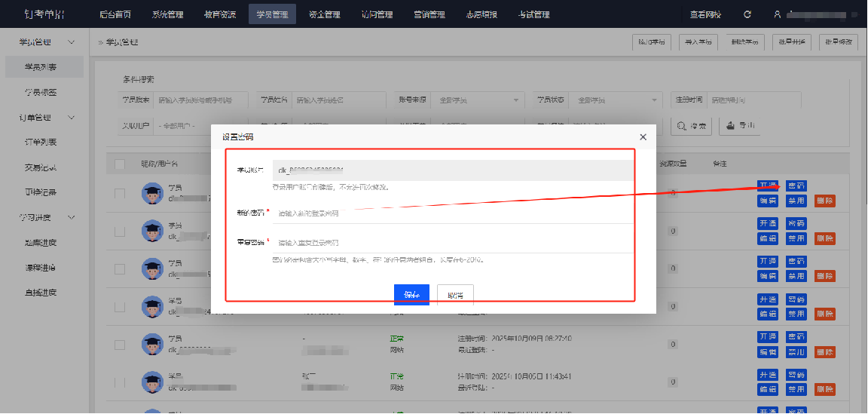Check the first student row checkbox

click(x=120, y=194)
